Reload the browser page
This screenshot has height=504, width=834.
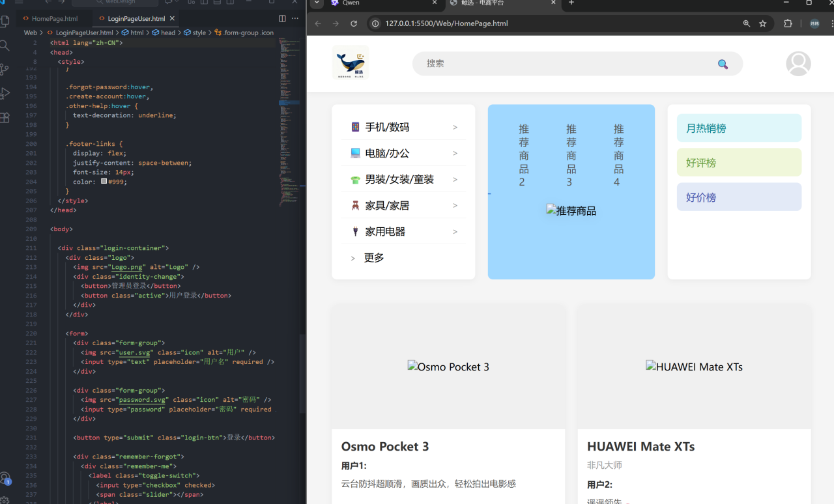(x=354, y=23)
